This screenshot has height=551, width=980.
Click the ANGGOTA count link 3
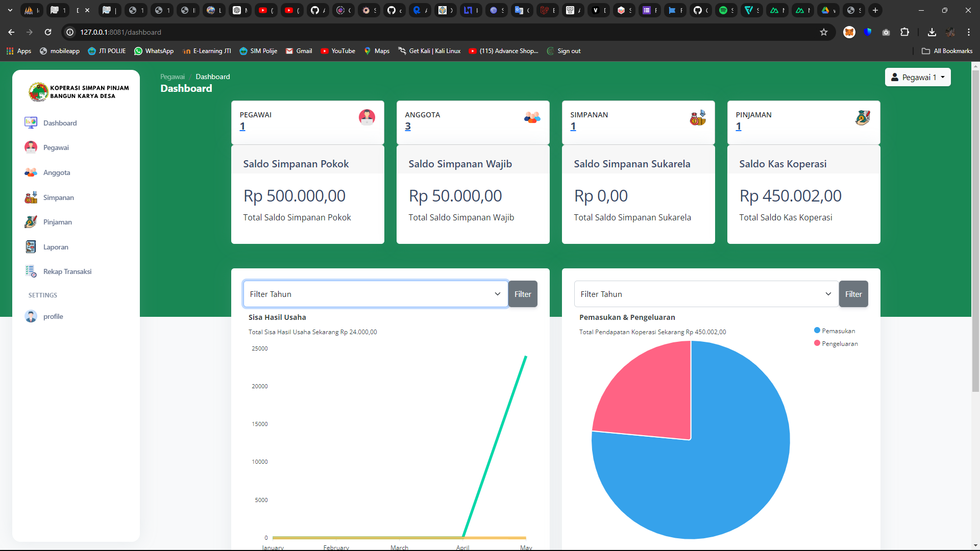tap(408, 127)
